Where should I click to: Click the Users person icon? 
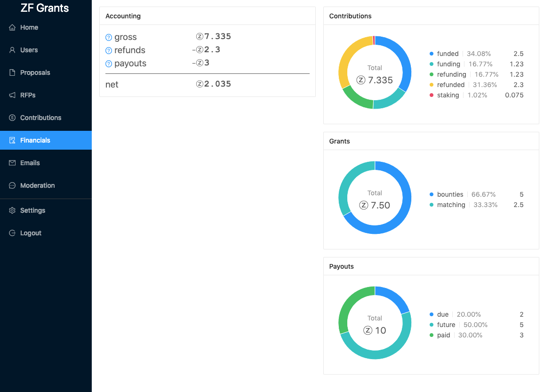coord(12,50)
